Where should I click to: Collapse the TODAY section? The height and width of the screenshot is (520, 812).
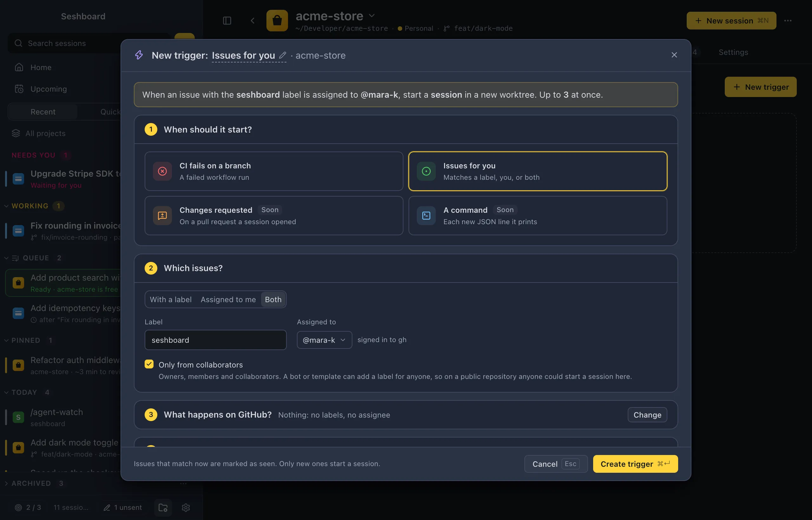click(6, 392)
